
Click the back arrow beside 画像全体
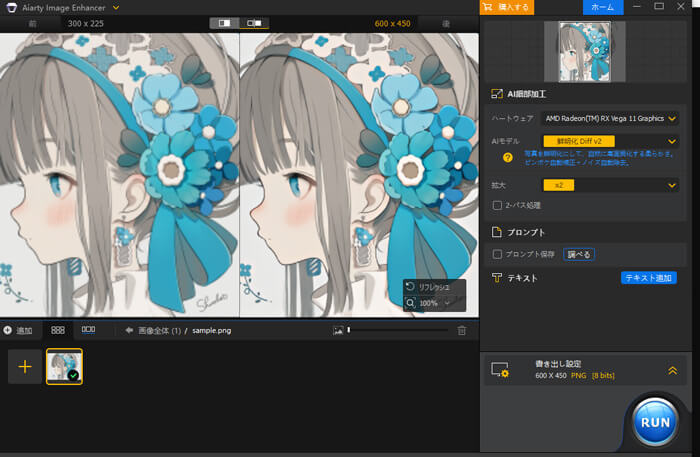click(x=129, y=330)
